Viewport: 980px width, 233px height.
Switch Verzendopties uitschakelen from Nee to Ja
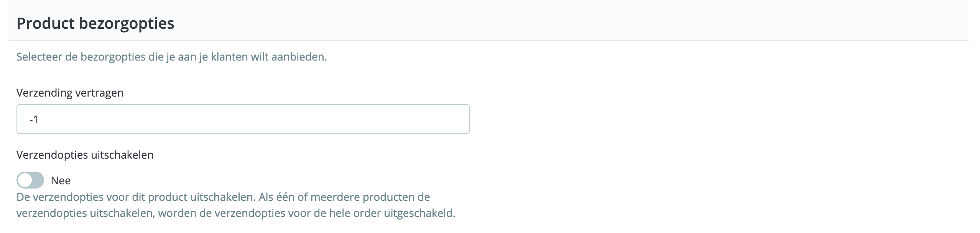click(x=31, y=180)
